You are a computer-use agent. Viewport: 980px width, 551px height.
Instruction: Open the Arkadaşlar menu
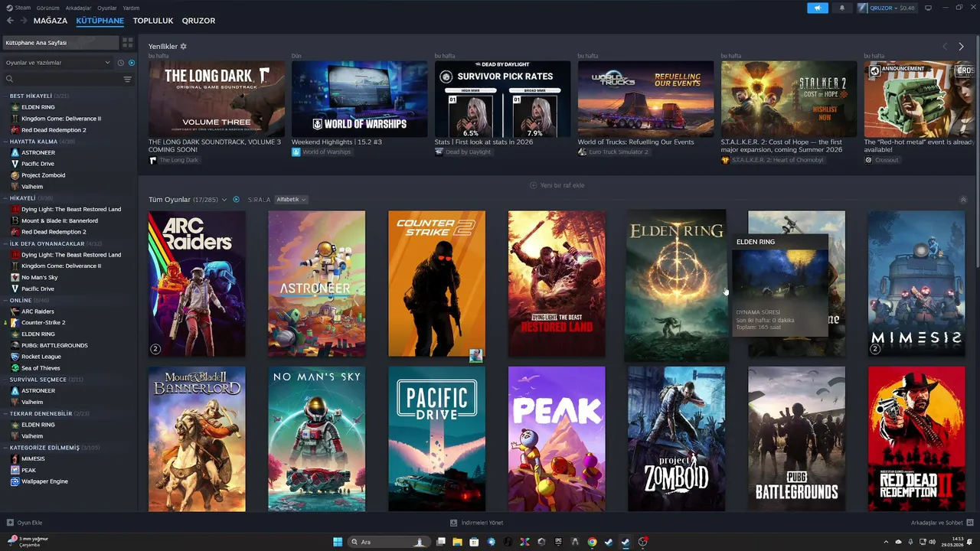(x=78, y=8)
